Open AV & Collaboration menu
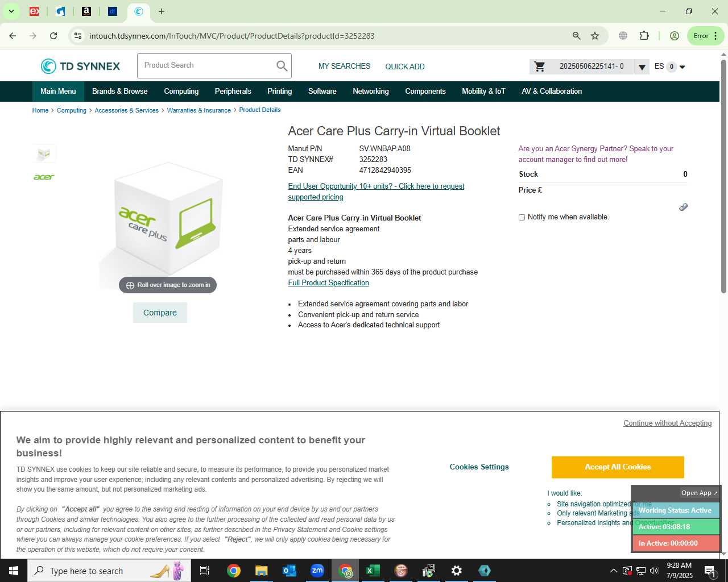728x582 pixels. click(552, 92)
